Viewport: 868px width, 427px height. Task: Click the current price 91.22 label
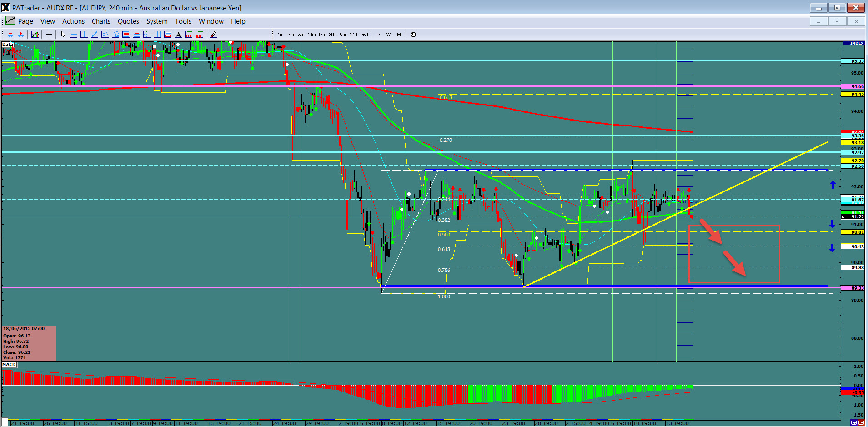852,217
